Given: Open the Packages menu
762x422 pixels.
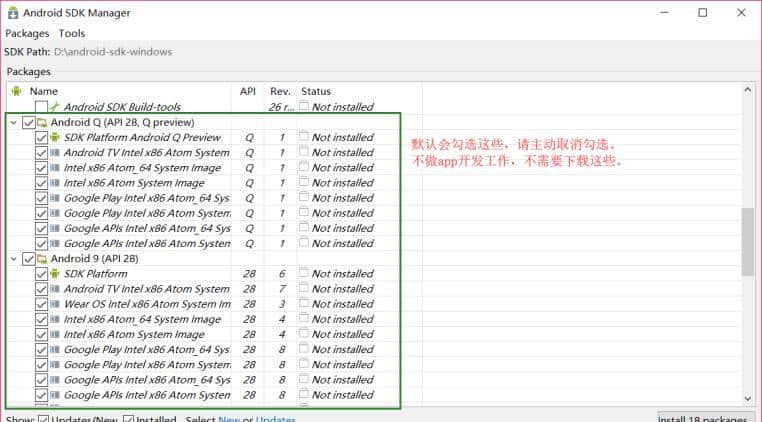Looking at the screenshot, I should click(x=27, y=34).
